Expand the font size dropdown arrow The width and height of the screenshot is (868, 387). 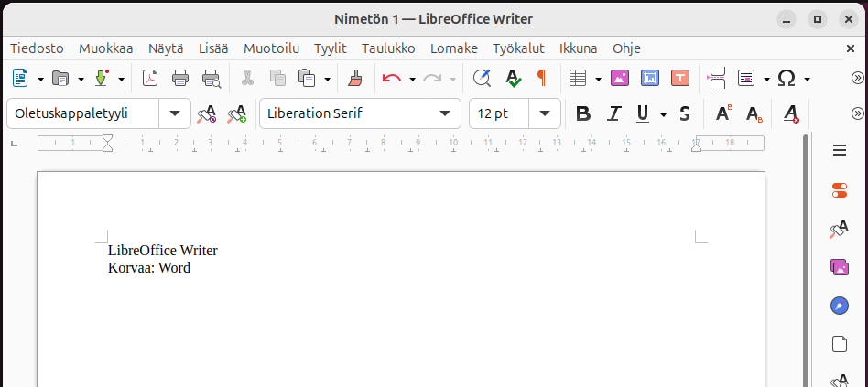point(545,113)
